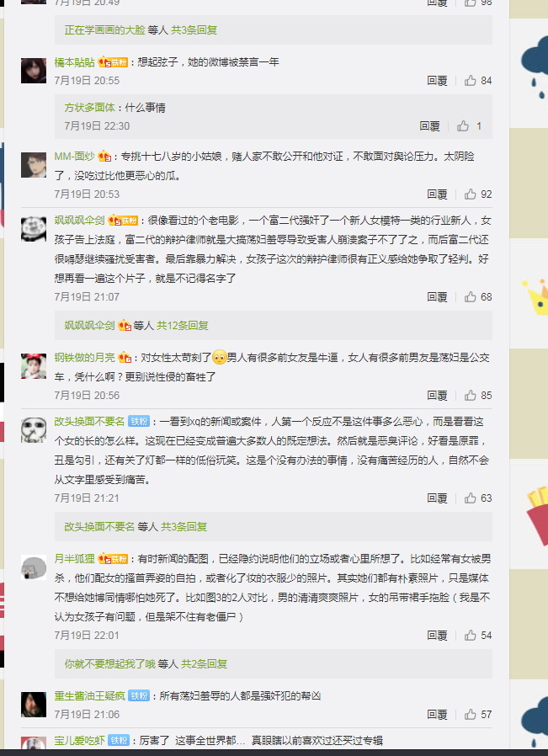Expand 共2条回复 under 你就不要想起我了唉
Screen dimensions: 548x756
pos(205,664)
